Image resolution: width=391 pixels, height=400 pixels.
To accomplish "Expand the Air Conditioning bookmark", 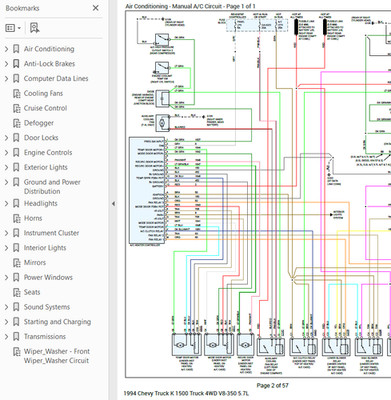I will point(6,49).
